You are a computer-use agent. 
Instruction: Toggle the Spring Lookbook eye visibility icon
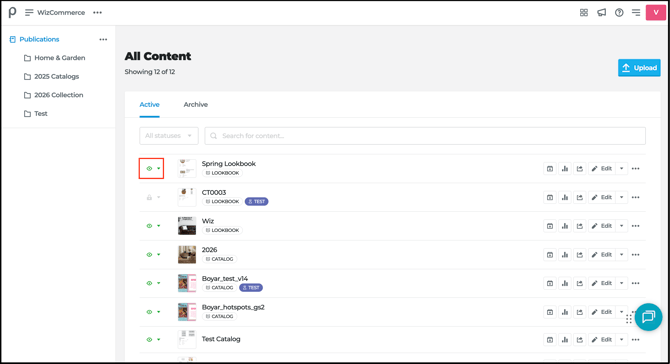point(149,169)
